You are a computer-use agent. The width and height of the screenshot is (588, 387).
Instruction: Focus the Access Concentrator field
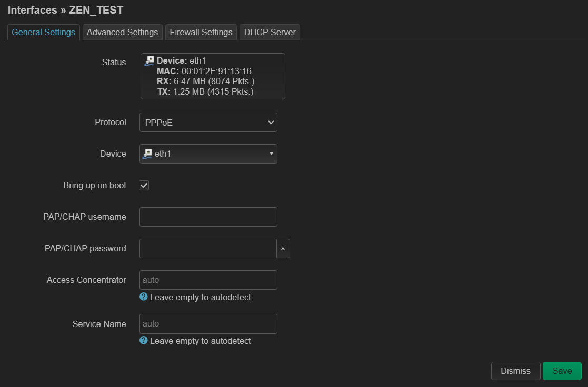208,280
